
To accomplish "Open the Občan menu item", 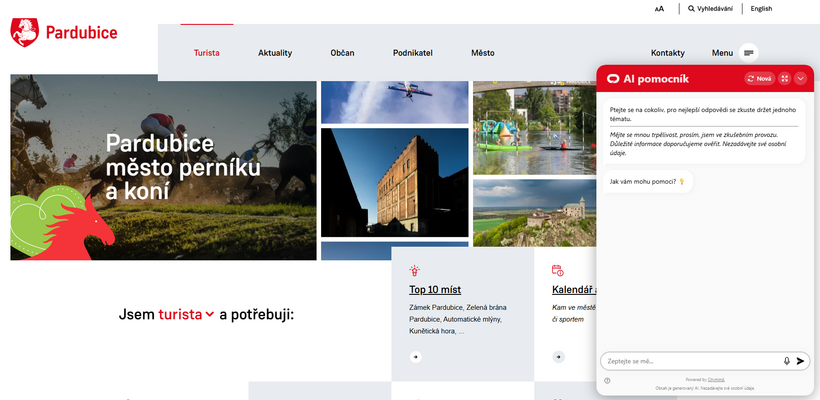I will [342, 53].
